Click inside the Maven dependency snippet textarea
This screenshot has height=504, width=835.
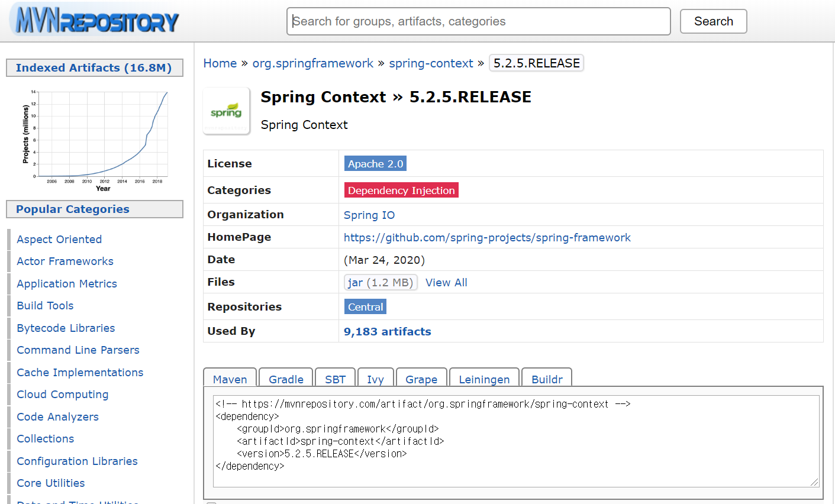(516, 441)
